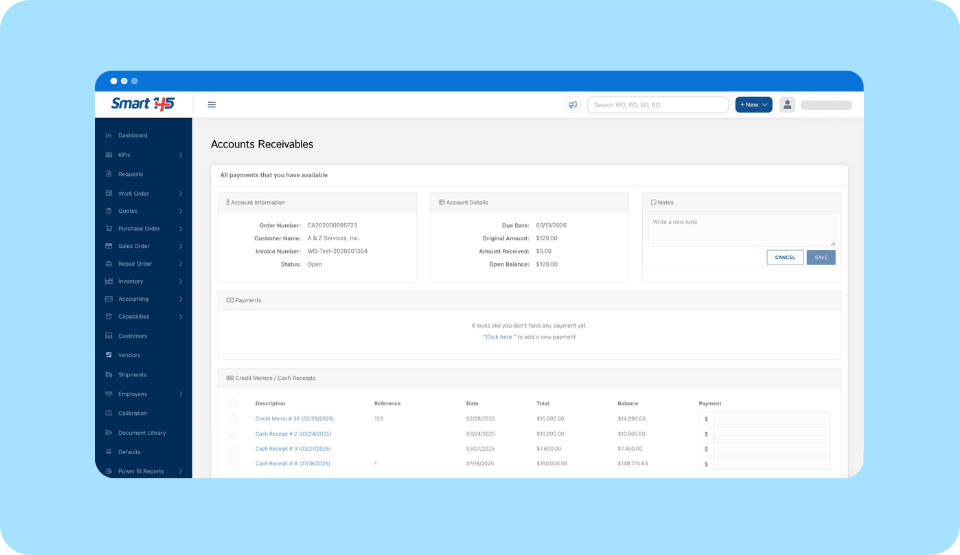Expand the Accounting chevron
This screenshot has width=960, height=555.
tap(181, 299)
